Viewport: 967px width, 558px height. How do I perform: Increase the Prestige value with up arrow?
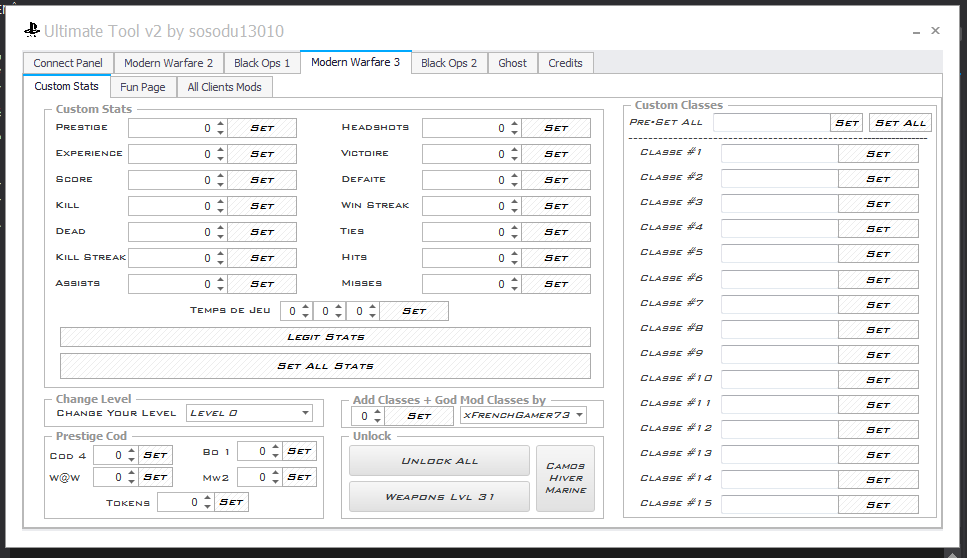click(x=220, y=124)
